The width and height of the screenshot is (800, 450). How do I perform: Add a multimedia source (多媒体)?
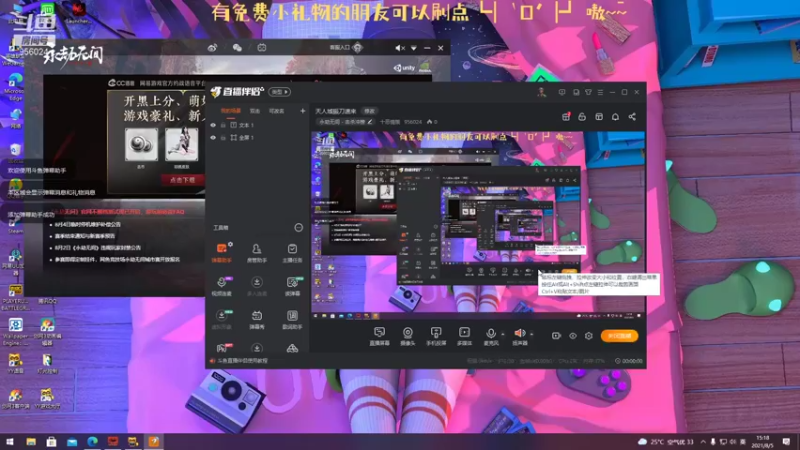464,337
